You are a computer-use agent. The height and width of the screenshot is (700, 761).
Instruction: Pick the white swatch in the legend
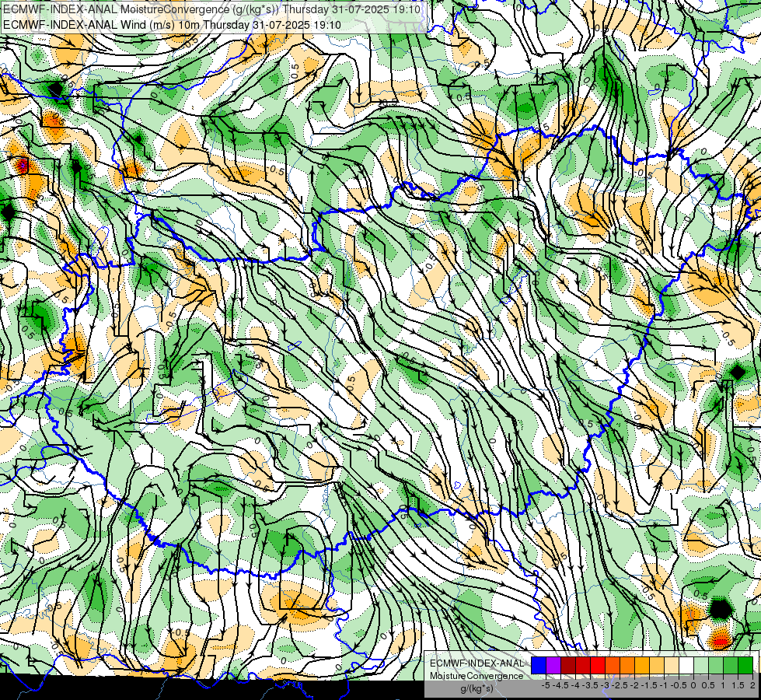coord(686,665)
